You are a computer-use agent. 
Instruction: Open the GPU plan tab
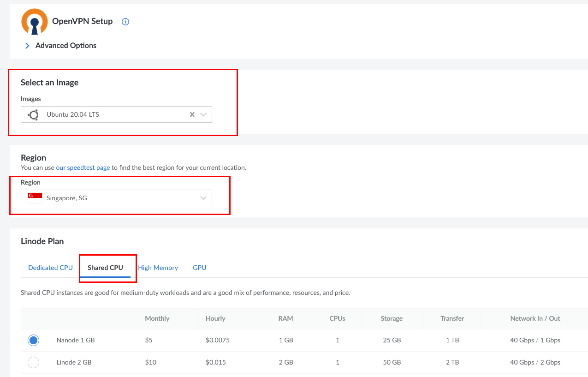coord(199,268)
